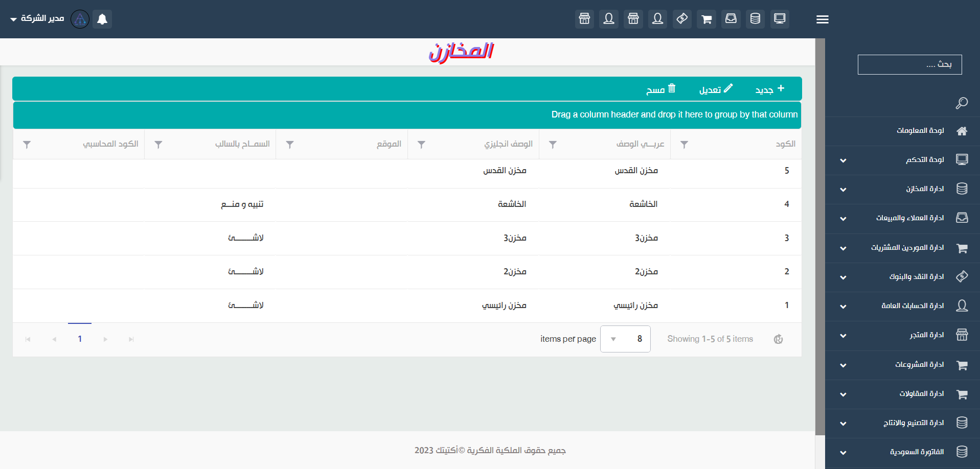Expand ادارة المشروعات chevron
The image size is (980, 469).
coord(843,365)
